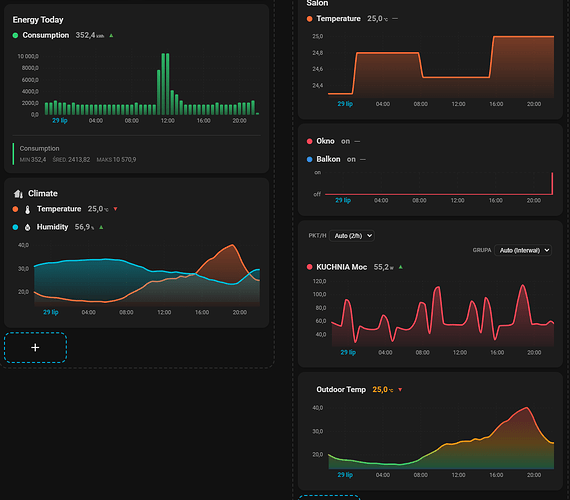This screenshot has width=570, height=500.
Task: Click the orange Outdoor Temp value 25,0
Action: click(380, 389)
